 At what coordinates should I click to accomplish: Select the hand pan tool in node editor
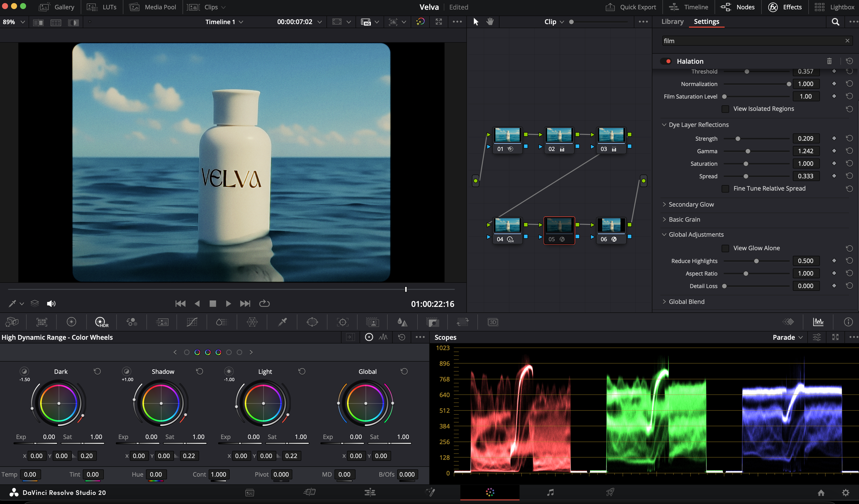pos(490,22)
